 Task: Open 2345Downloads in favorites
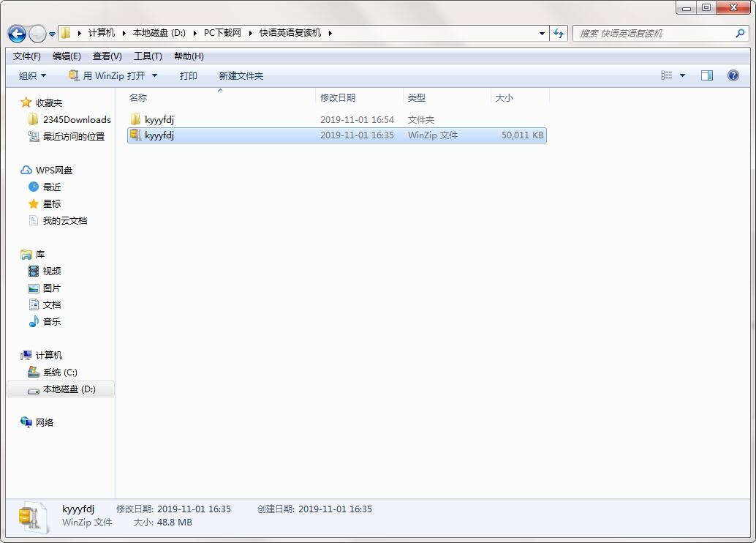[x=77, y=120]
